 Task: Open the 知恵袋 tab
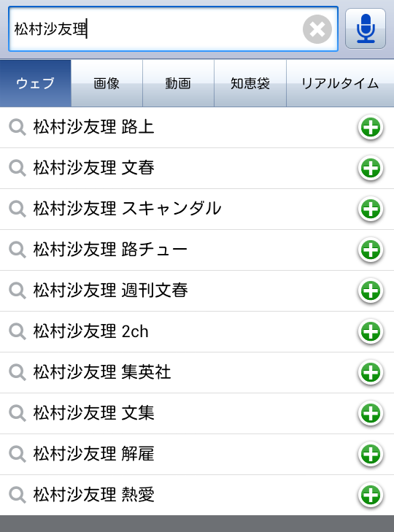[x=250, y=83]
